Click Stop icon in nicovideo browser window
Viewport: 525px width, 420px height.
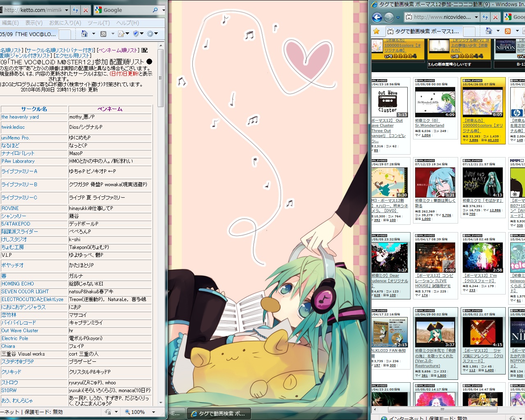click(495, 17)
